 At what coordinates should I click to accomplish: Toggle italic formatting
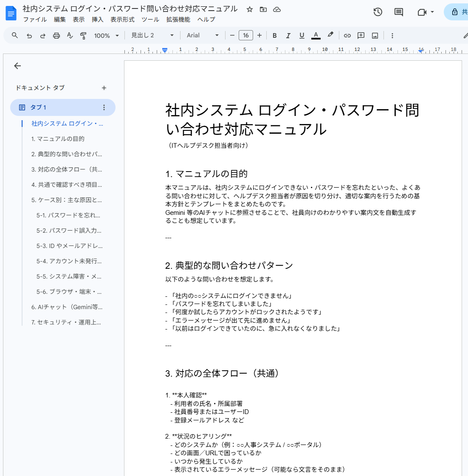[288, 36]
